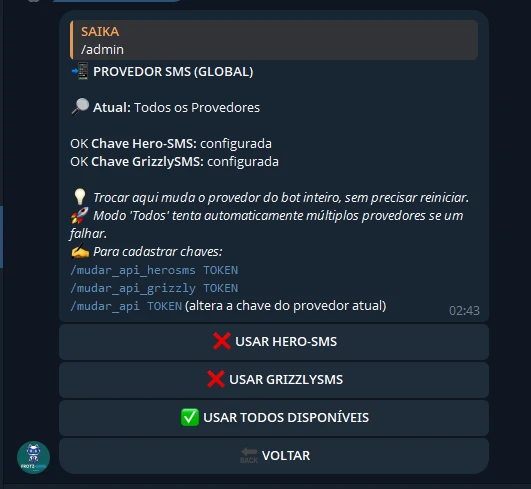The image size is (531, 489).
Task: Copy the /mudar_api_herosms TOKEN command
Action: (x=154, y=270)
